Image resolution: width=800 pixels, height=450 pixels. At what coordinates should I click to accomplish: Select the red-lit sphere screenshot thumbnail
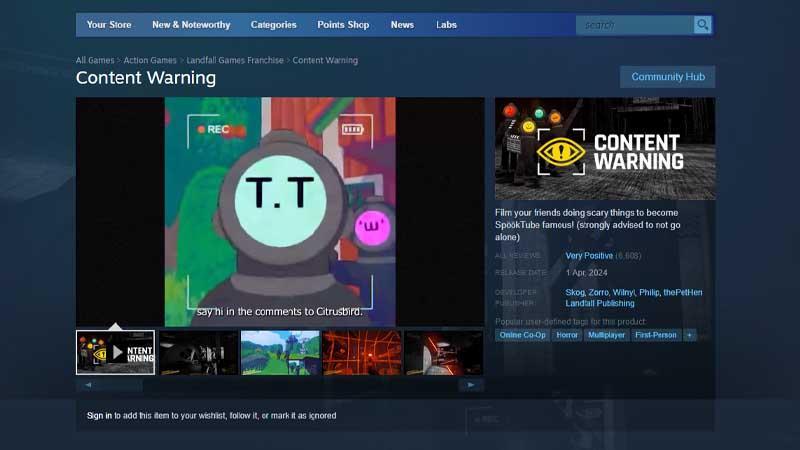tap(443, 353)
